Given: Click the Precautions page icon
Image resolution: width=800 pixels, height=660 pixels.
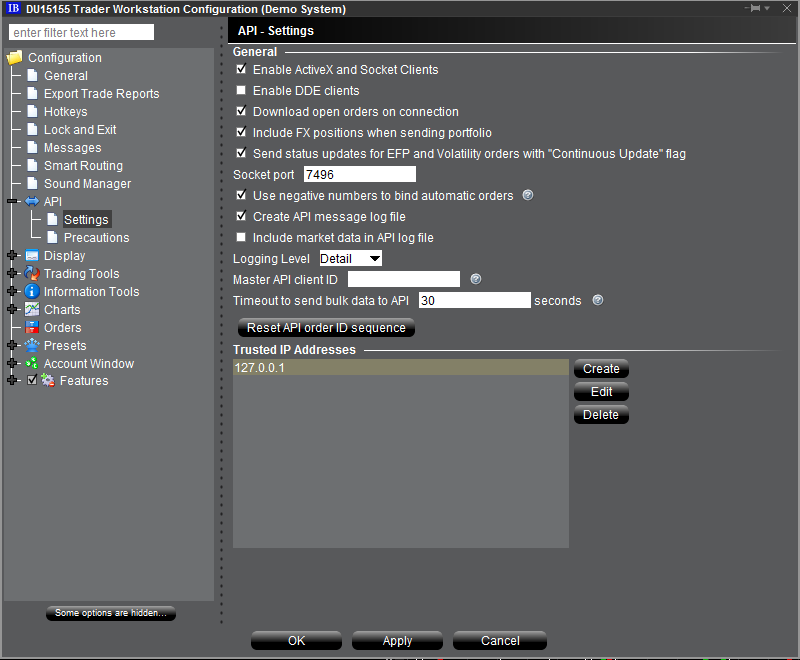Looking at the screenshot, I should point(52,237).
